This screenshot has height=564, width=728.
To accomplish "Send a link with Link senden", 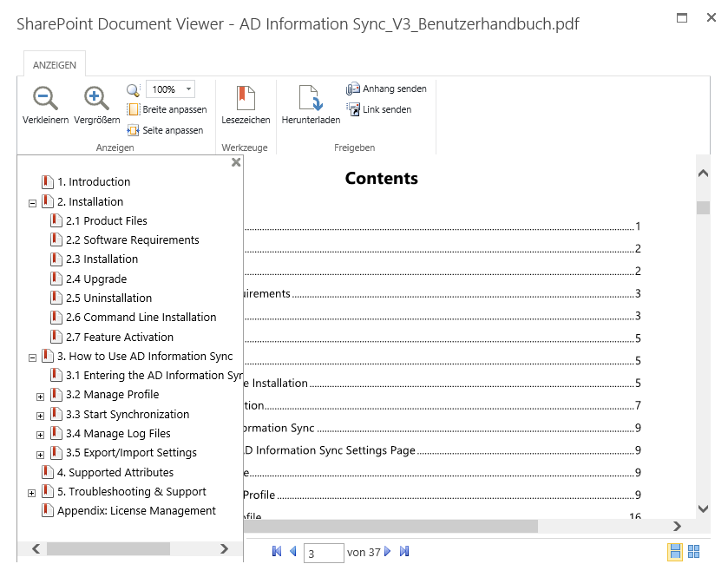I will pyautogui.click(x=379, y=109).
